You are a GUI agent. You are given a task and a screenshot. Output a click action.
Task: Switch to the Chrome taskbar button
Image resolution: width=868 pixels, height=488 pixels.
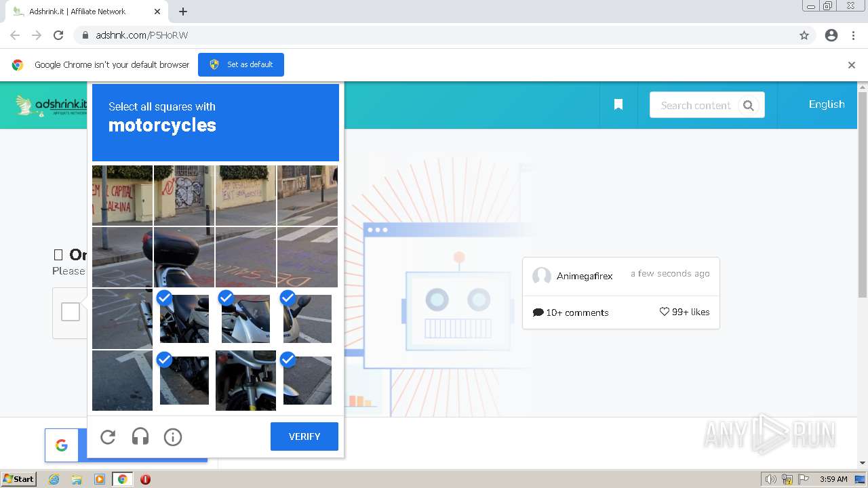coord(122,479)
